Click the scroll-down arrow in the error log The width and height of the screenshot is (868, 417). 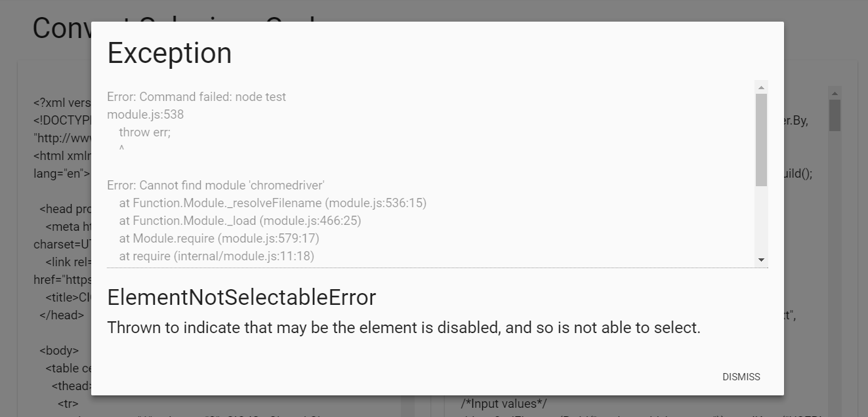[x=760, y=260]
